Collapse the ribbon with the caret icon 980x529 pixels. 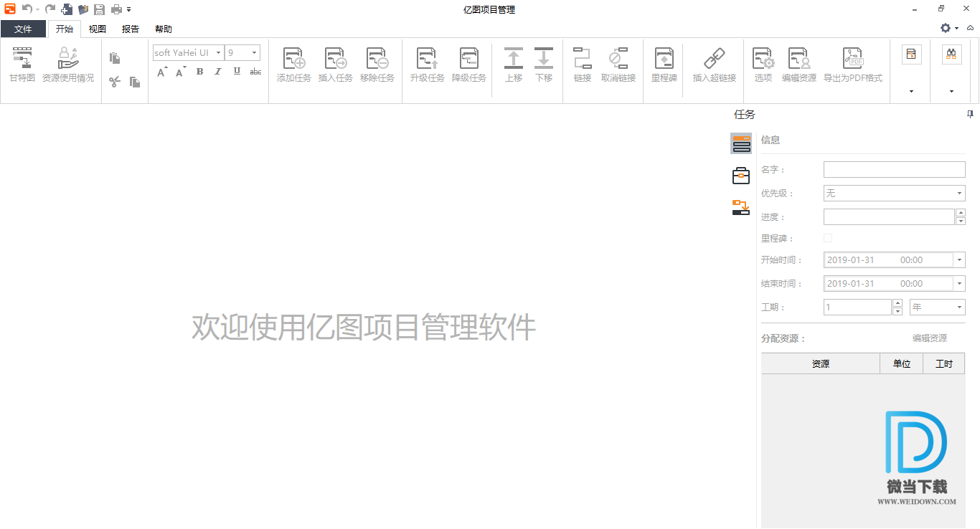point(970,28)
